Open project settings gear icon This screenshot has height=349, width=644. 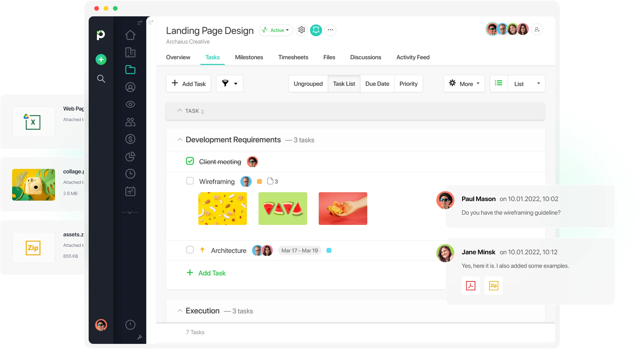point(301,30)
